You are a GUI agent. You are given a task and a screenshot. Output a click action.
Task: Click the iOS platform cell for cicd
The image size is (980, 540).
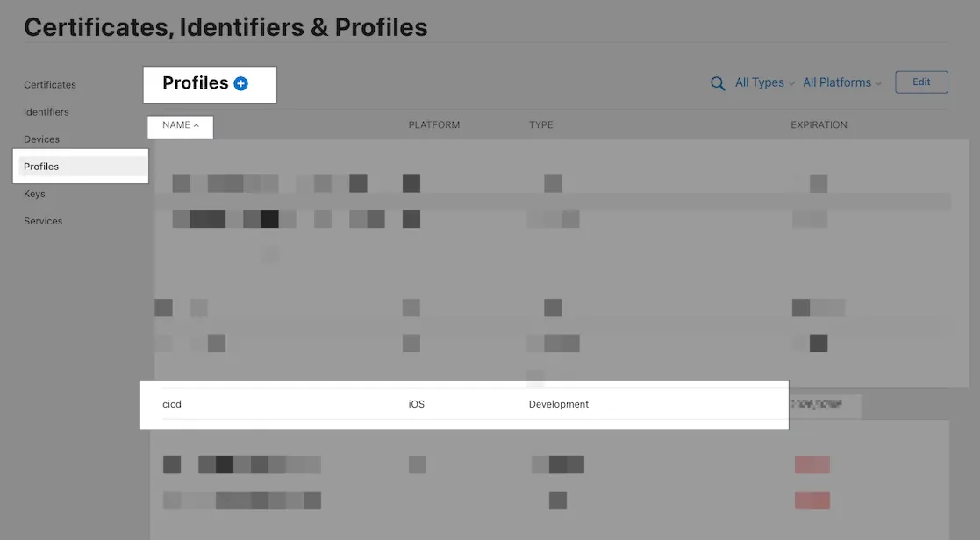(x=417, y=404)
